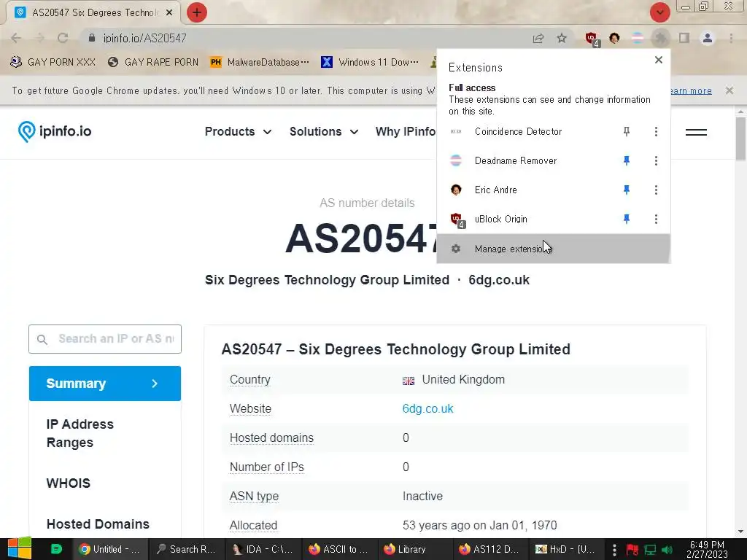Open Windows Start button
The width and height of the screenshot is (747, 560).
pyautogui.click(x=19, y=549)
